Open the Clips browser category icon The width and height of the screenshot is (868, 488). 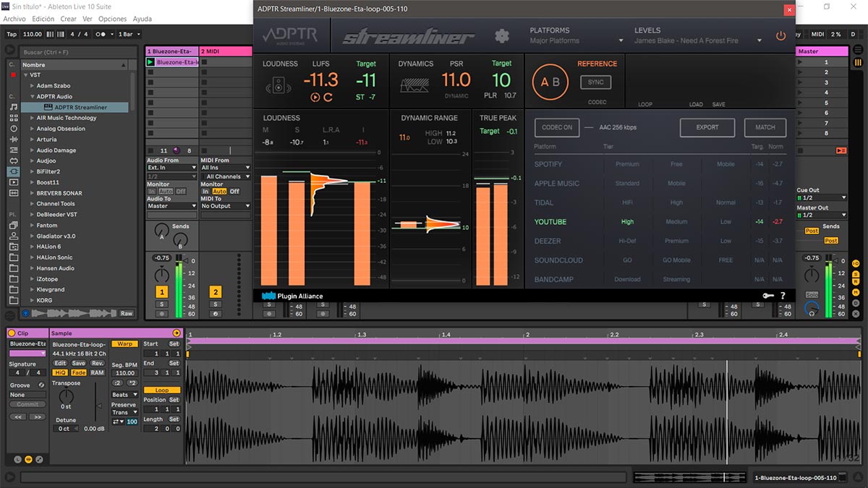pyautogui.click(x=13, y=182)
